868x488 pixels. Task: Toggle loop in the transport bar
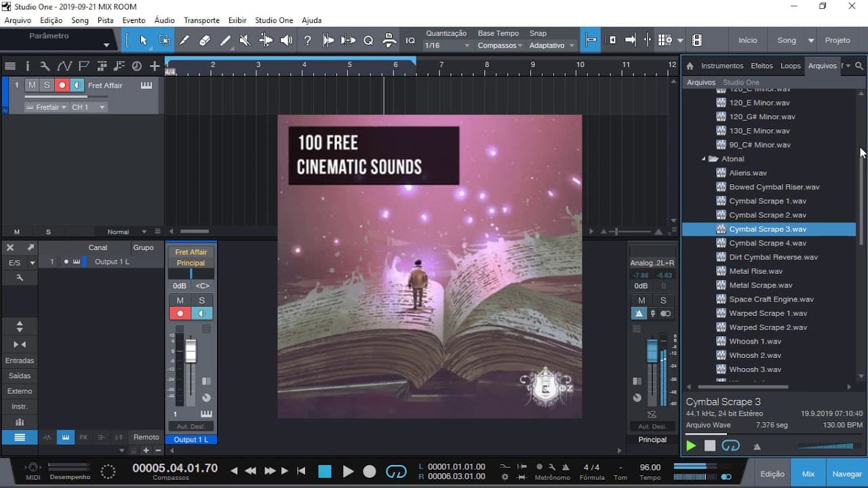click(396, 471)
